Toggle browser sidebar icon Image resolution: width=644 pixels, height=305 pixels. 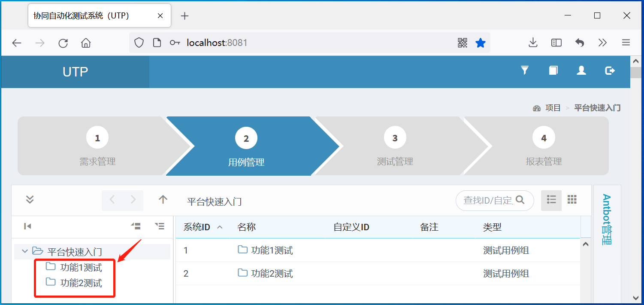[x=556, y=43]
